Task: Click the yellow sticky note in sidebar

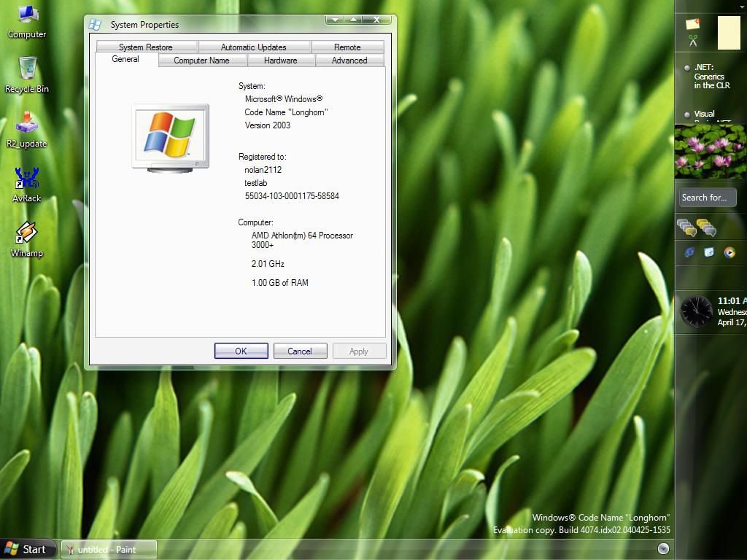Action: click(x=729, y=32)
